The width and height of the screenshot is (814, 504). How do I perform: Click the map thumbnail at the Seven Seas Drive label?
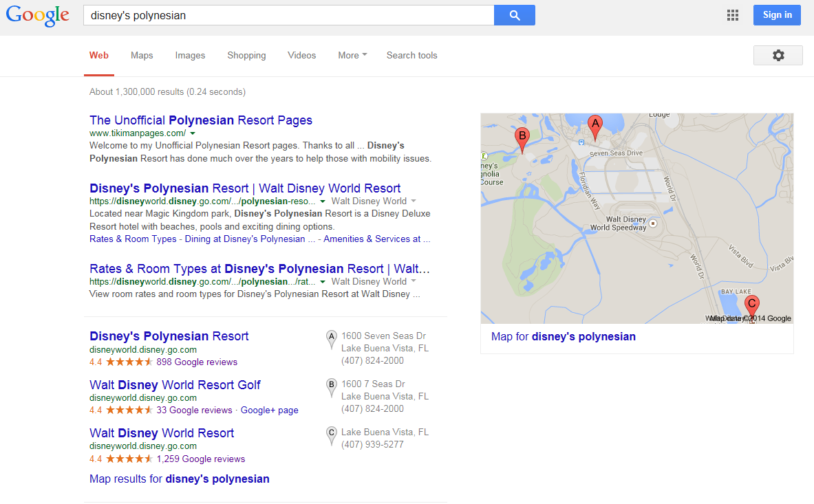coord(617,153)
